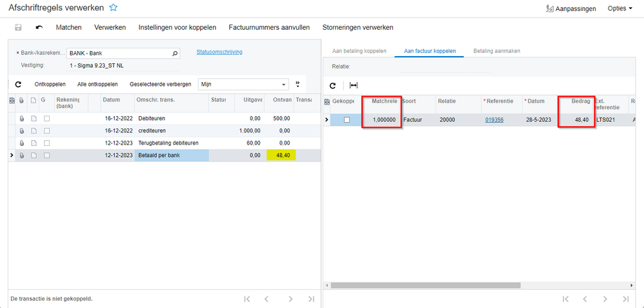Screen dimensions: 644x308
Task: Switch to the Aan betaling koppelen tab
Action: coord(359,50)
